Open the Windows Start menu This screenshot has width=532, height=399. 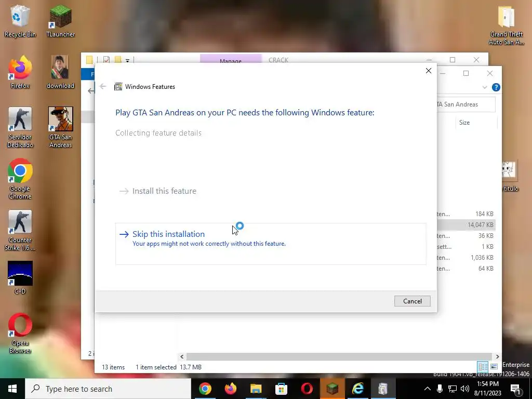[x=12, y=389]
